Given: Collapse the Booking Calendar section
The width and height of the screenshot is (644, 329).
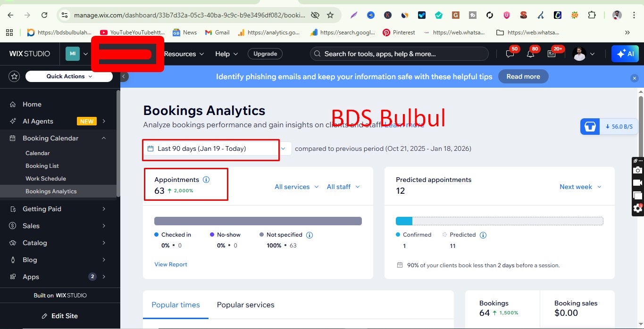Looking at the screenshot, I should 103,138.
